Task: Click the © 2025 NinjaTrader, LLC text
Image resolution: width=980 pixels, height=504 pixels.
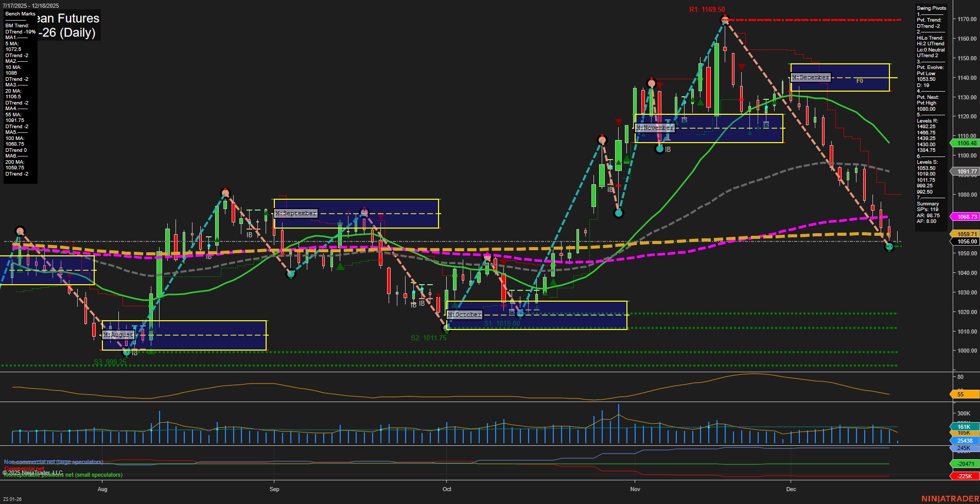Action: pyautogui.click(x=32, y=472)
